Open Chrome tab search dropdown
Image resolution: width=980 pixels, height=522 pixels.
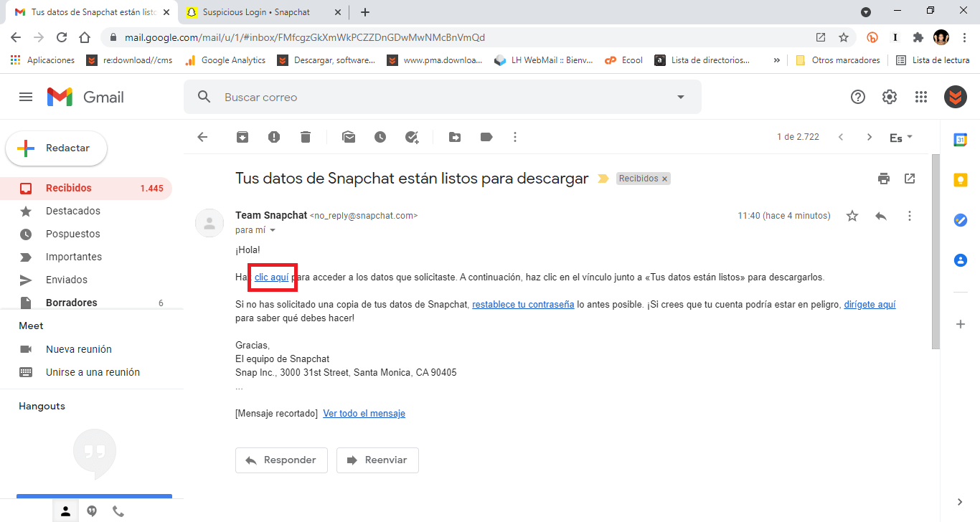click(866, 12)
